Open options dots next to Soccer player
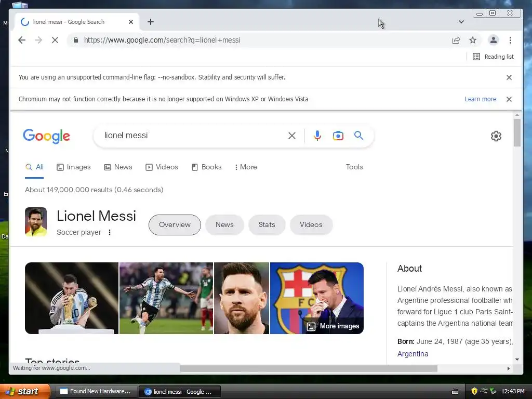Screen dimensions: 532x399 109,232
